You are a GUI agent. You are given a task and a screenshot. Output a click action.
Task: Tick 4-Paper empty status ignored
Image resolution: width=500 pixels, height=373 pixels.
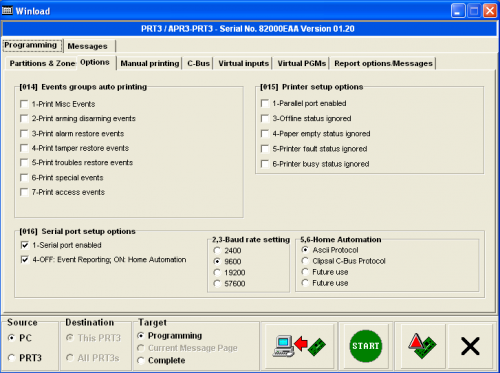(265, 134)
